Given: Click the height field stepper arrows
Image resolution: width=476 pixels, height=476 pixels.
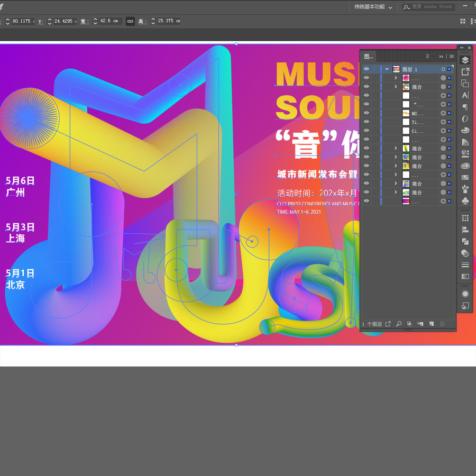Looking at the screenshot, I should coord(153,21).
